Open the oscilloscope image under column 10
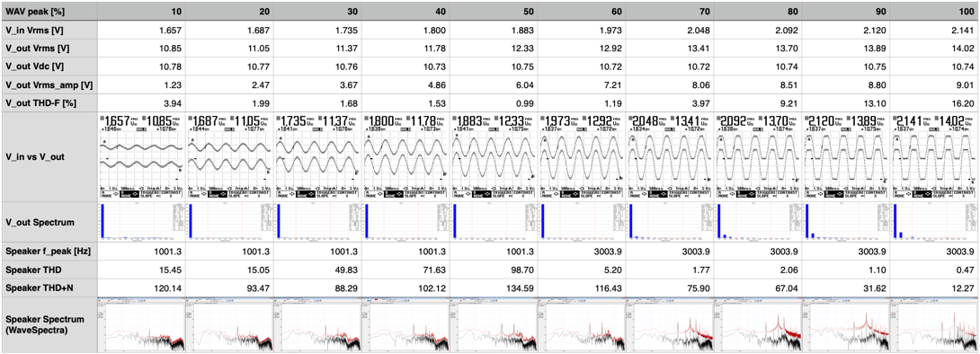The image size is (980, 354). (142, 156)
